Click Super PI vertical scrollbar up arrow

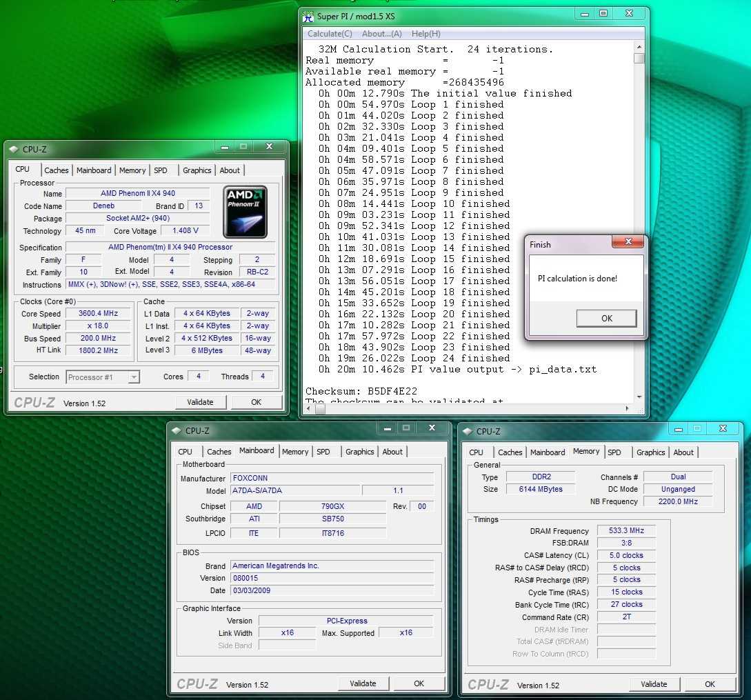639,47
